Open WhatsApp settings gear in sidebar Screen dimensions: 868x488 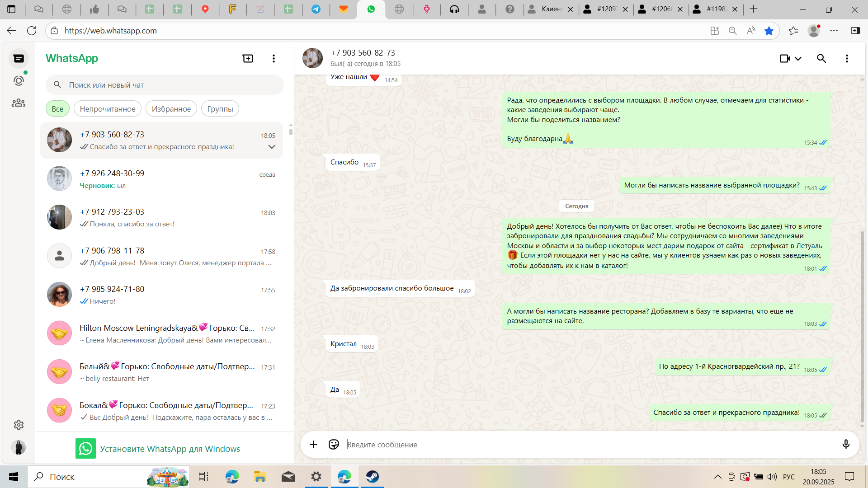(x=19, y=425)
